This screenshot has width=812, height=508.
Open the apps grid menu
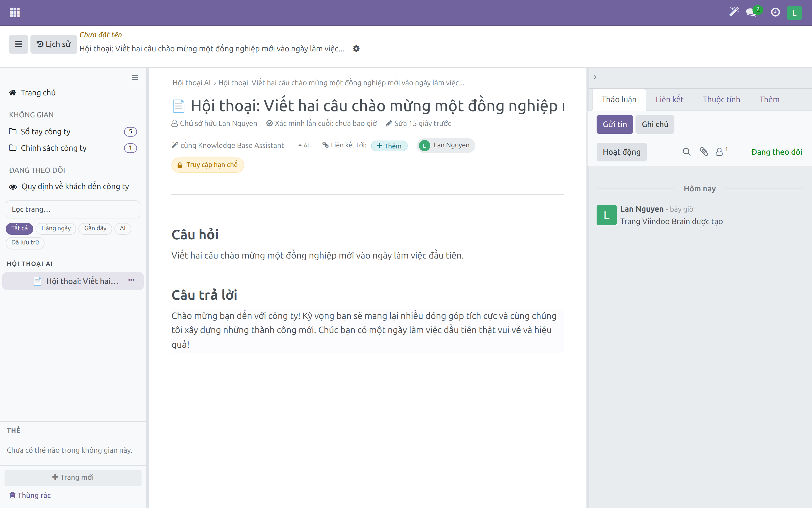pyautogui.click(x=15, y=12)
